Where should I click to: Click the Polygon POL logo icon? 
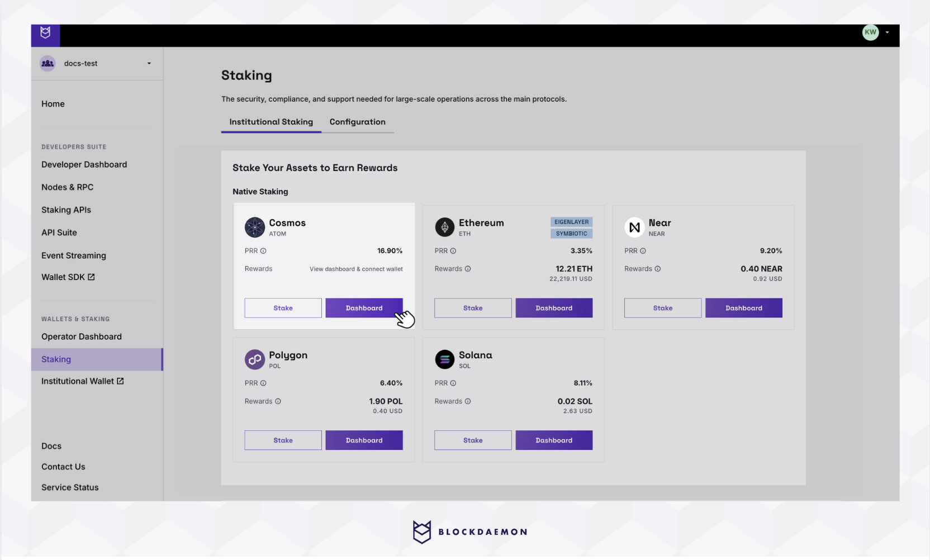coord(255,359)
